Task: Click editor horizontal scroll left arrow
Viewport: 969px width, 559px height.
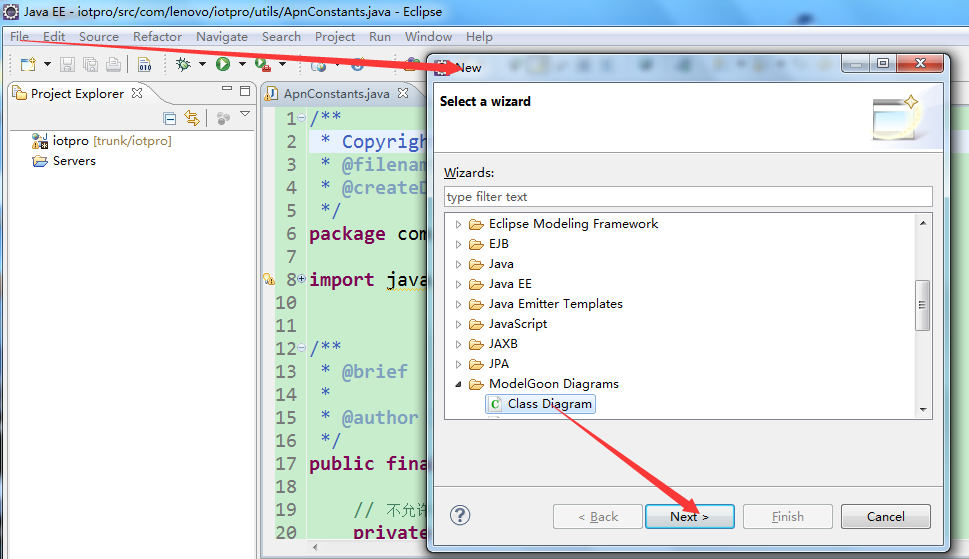Action: [x=315, y=547]
